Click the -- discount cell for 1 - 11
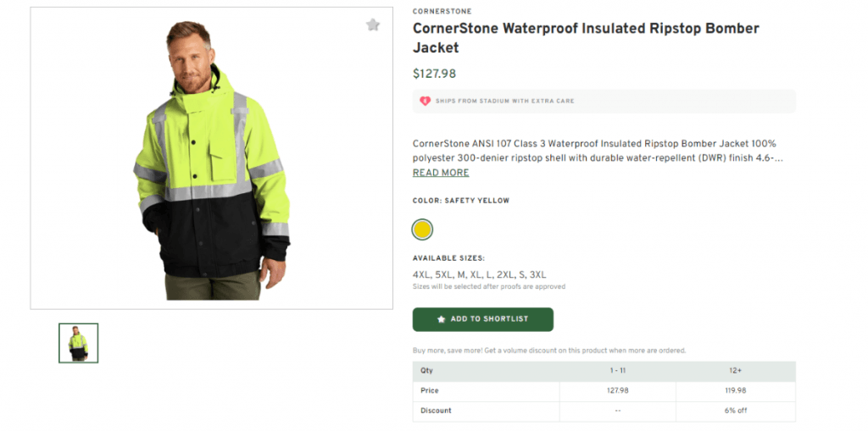The image size is (868, 431). [x=618, y=411]
